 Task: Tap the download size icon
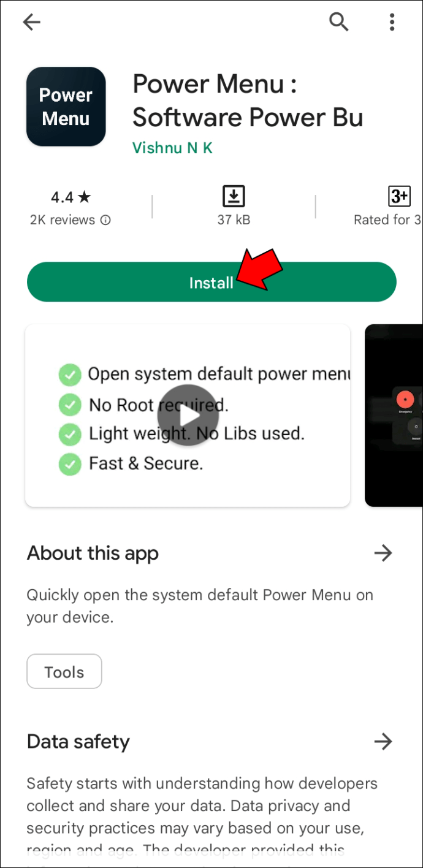click(234, 197)
